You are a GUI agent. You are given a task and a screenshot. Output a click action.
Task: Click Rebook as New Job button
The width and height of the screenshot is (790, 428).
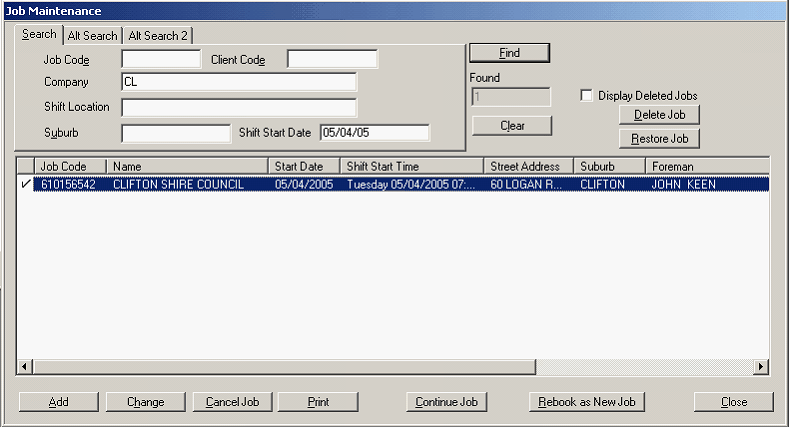[587, 402]
